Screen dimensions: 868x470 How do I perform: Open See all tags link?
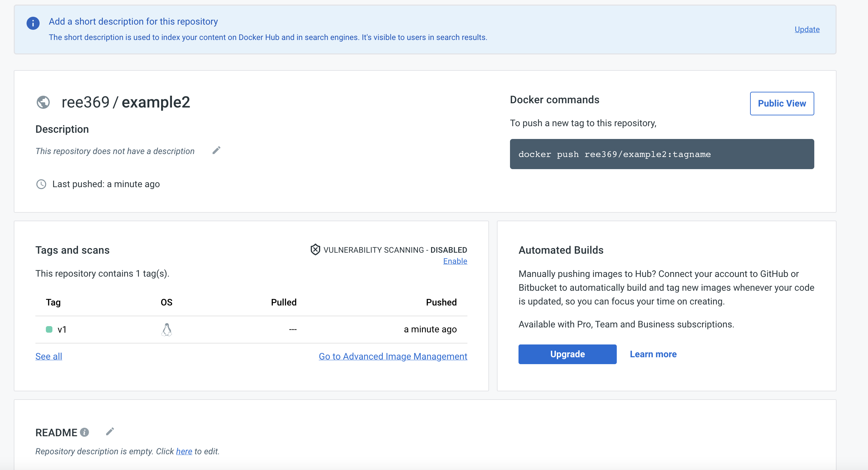[x=49, y=356]
